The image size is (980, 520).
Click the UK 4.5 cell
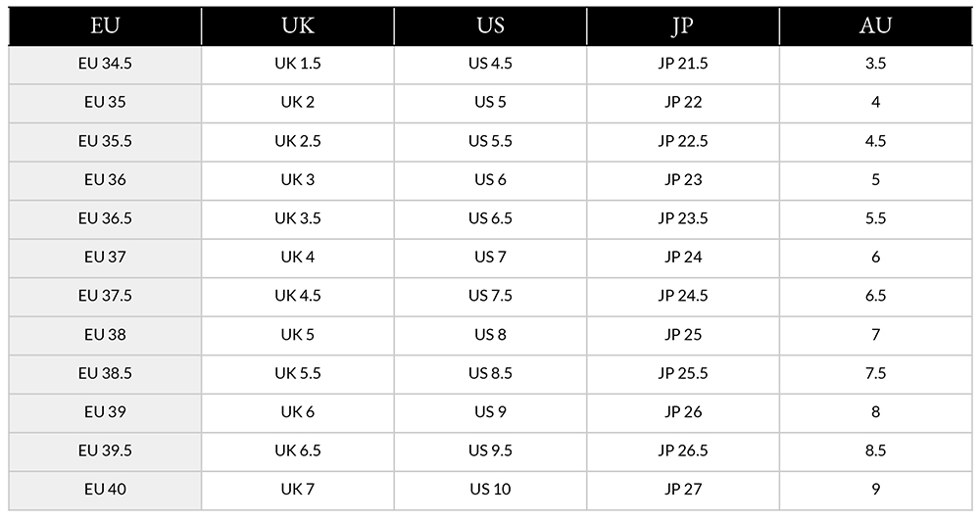(298, 297)
